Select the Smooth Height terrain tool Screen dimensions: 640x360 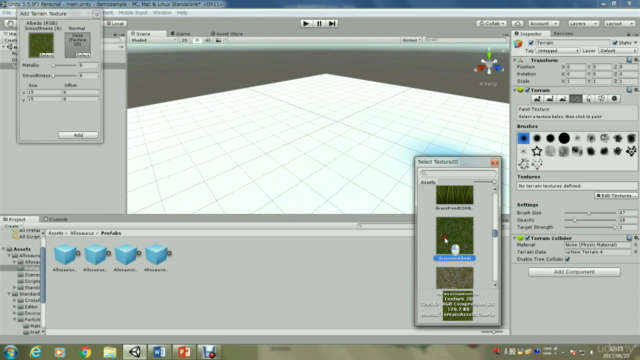pyautogui.click(x=563, y=99)
